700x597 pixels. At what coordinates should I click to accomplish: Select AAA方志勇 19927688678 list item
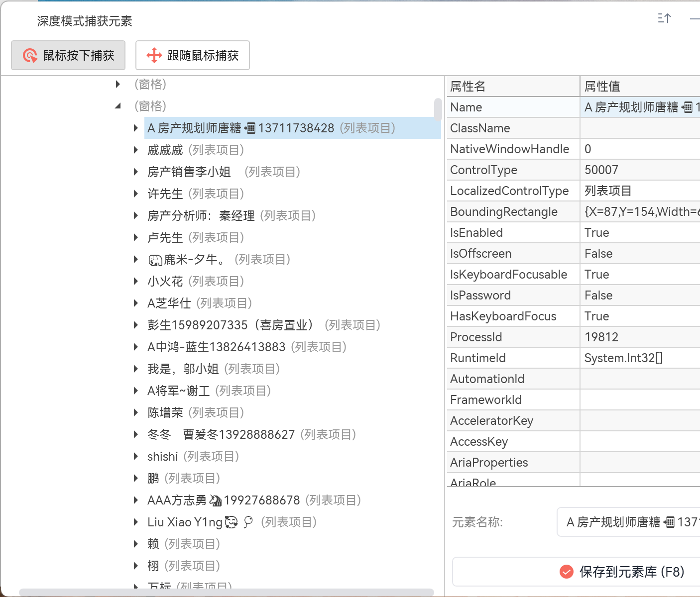pos(224,500)
